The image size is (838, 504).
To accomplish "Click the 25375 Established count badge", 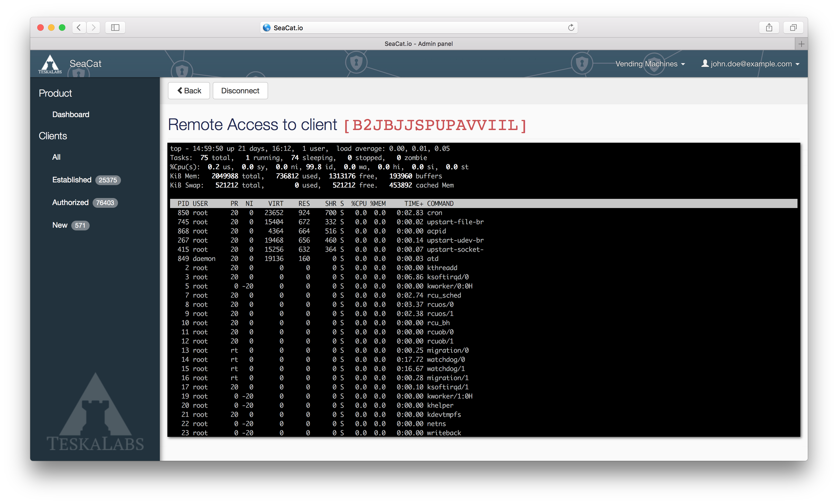I will (108, 180).
